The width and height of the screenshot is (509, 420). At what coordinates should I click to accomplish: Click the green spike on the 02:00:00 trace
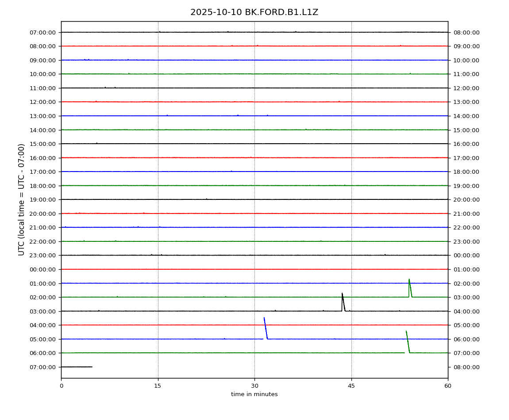click(410, 287)
